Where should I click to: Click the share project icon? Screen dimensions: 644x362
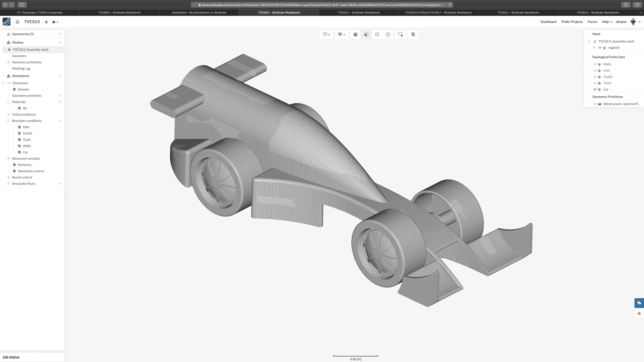click(x=46, y=22)
